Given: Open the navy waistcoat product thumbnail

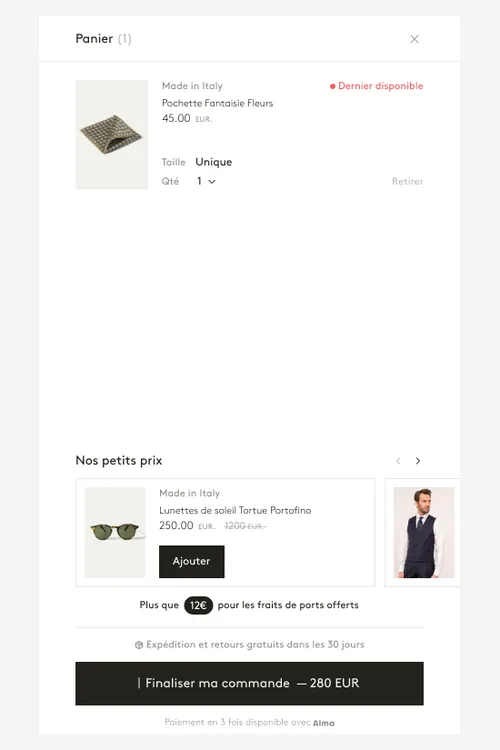Looking at the screenshot, I should 424,532.
